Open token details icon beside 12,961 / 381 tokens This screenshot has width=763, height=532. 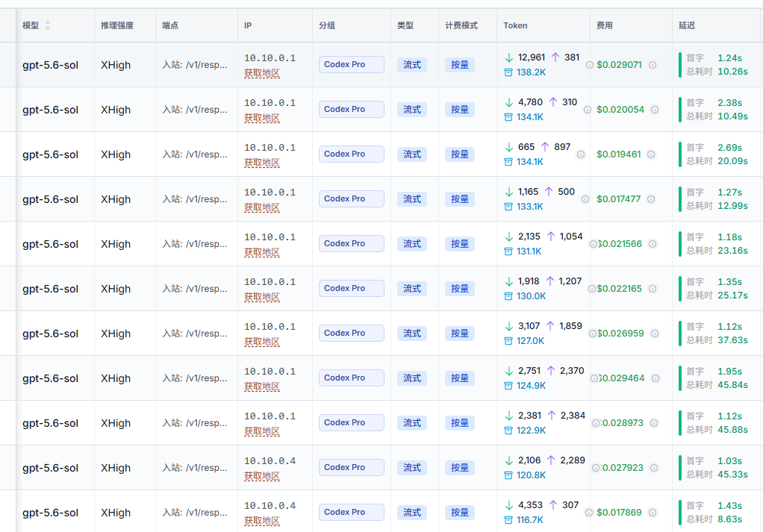click(589, 65)
